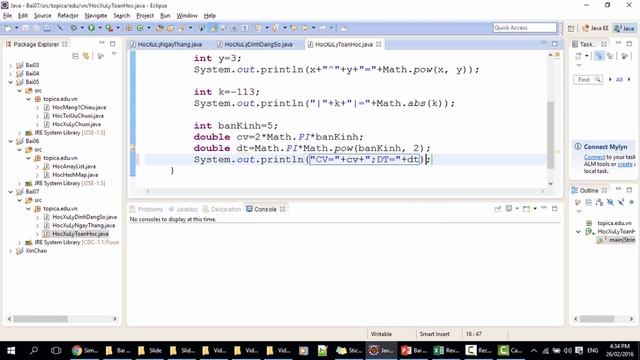Click New Task icon in Task List
The width and height of the screenshot is (640, 360).
point(578,56)
